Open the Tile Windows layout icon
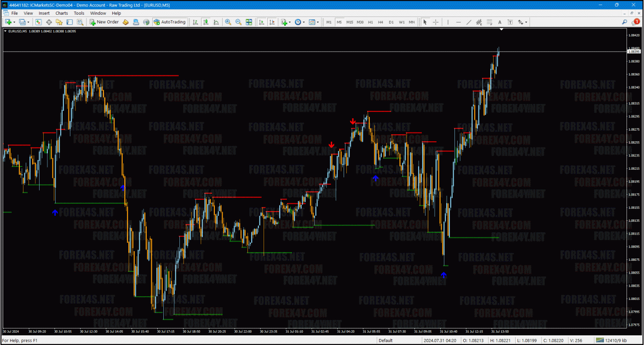The image size is (644, 345). tap(249, 22)
